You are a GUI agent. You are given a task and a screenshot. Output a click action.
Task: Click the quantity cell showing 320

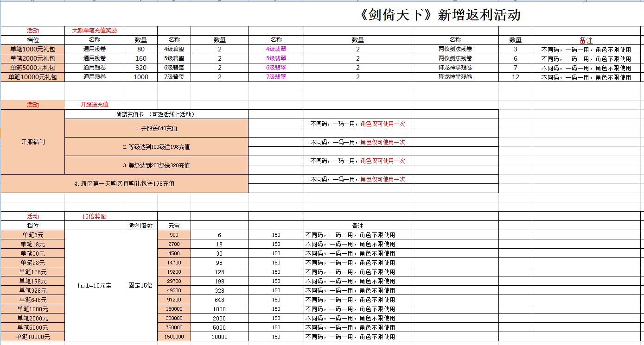point(141,68)
